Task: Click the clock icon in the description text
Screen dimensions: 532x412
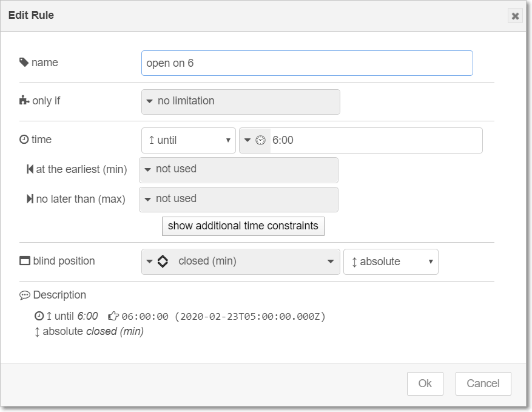Action: [x=39, y=316]
